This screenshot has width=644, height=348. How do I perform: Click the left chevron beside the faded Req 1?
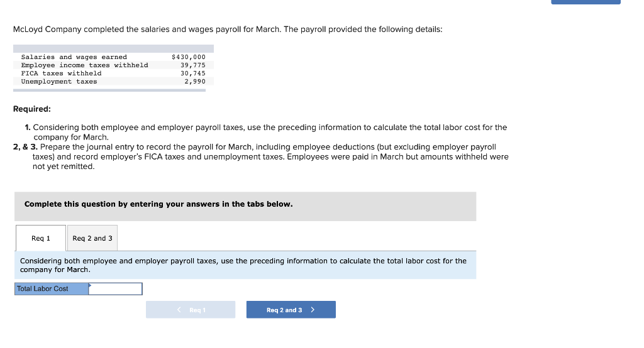click(x=179, y=310)
